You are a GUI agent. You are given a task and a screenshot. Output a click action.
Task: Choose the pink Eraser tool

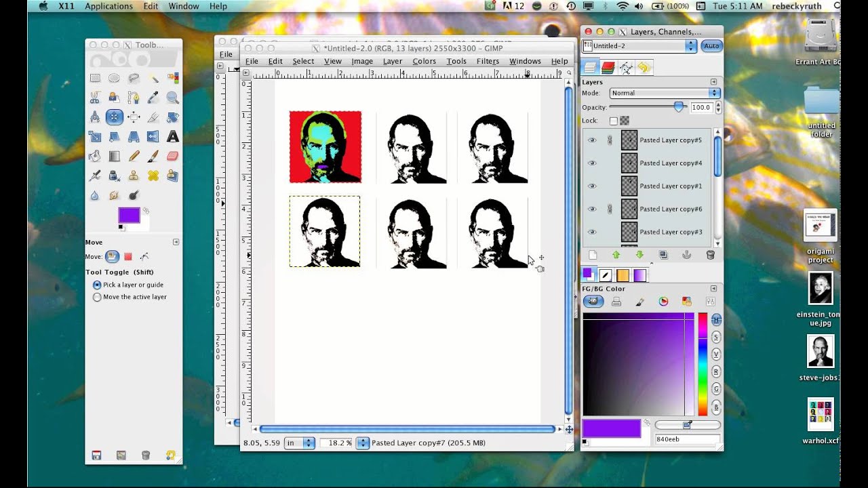pyautogui.click(x=172, y=156)
